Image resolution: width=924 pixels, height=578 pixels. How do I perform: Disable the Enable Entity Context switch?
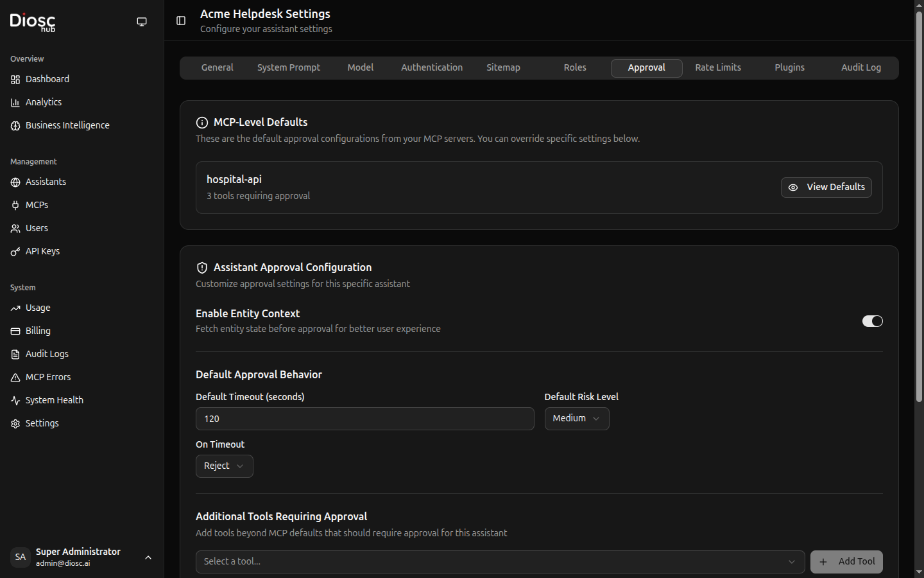[872, 321]
